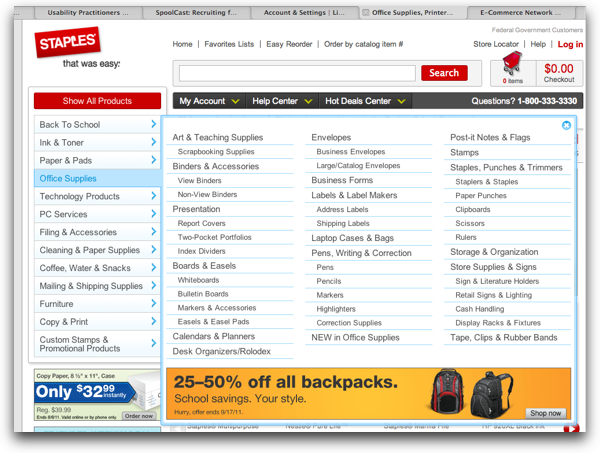Click the Mailing & Shipping Supplies arrow

click(153, 285)
